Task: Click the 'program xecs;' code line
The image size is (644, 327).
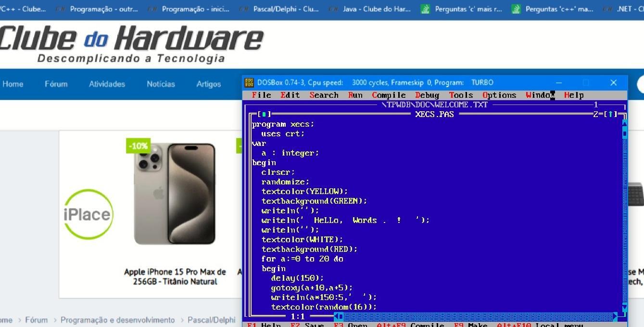Action: pos(283,124)
